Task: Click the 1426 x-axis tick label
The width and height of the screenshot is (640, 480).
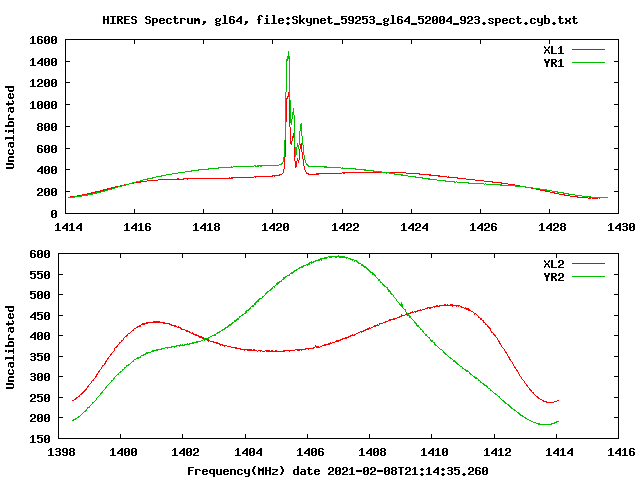Action: pos(483,227)
